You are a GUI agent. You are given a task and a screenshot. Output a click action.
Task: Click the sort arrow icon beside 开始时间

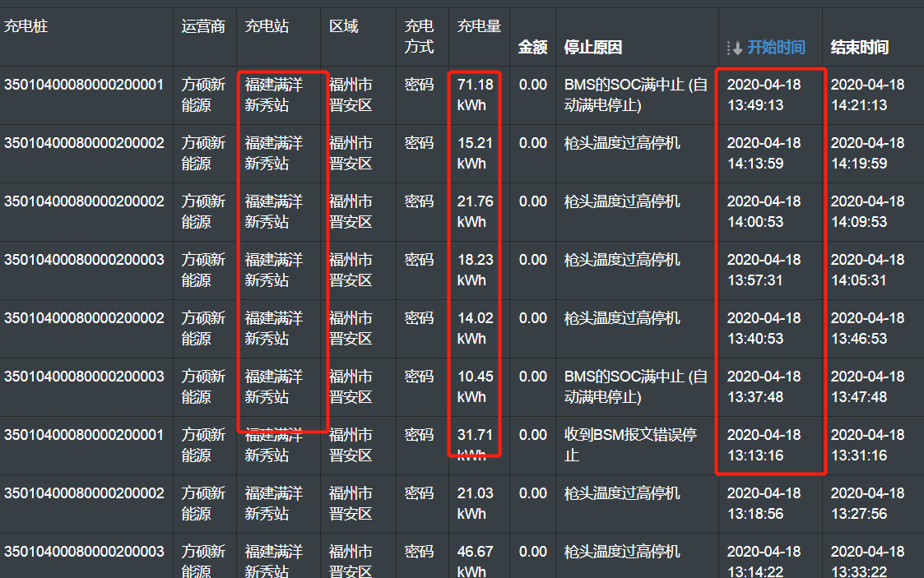(x=735, y=48)
